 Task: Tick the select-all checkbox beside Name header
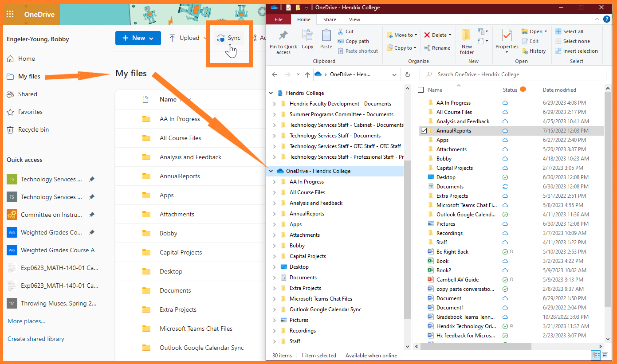click(421, 90)
